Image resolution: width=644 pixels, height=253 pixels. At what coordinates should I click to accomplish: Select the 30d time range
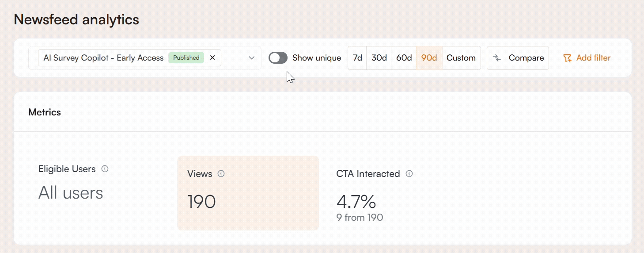379,58
